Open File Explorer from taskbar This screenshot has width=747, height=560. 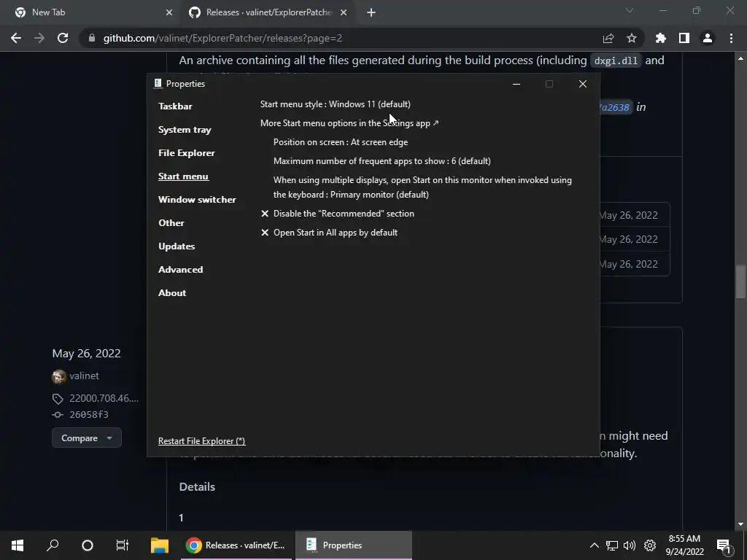click(160, 545)
